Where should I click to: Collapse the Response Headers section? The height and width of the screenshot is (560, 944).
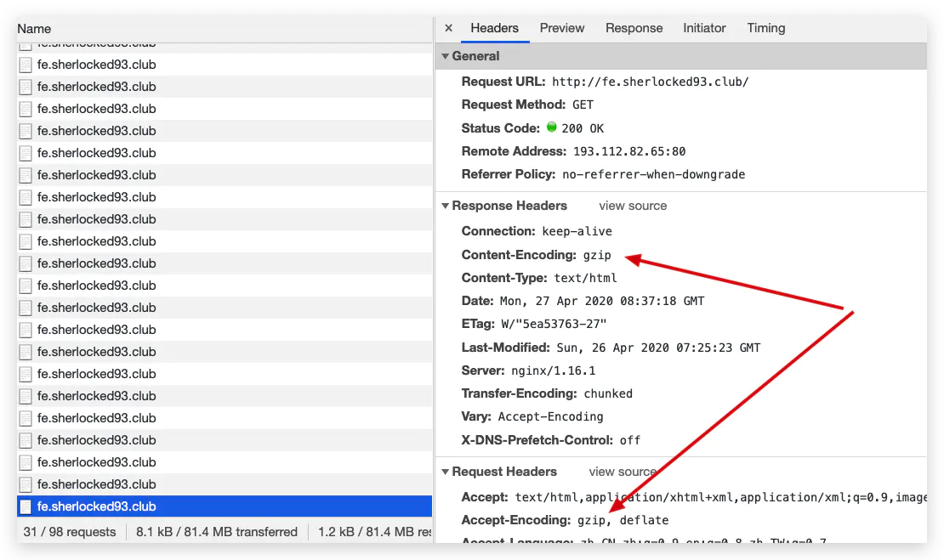point(445,206)
